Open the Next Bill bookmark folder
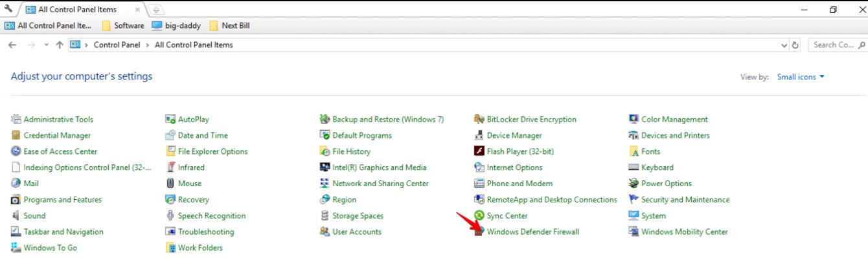The width and height of the screenshot is (868, 258). click(230, 26)
